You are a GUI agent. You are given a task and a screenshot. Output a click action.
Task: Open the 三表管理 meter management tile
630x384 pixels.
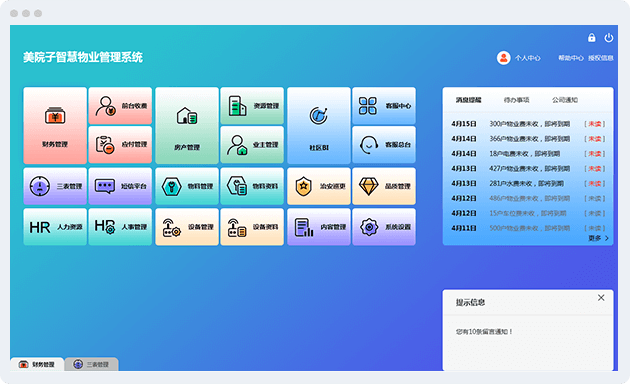55,186
